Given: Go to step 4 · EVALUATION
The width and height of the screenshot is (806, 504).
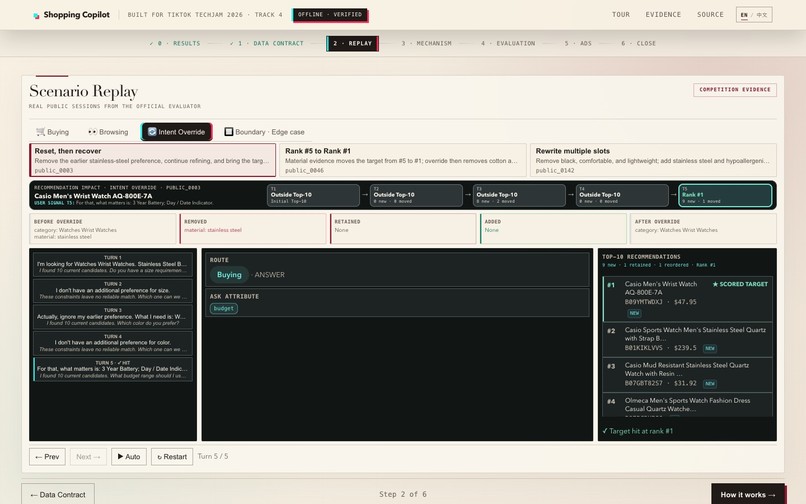Looking at the screenshot, I should [x=508, y=43].
